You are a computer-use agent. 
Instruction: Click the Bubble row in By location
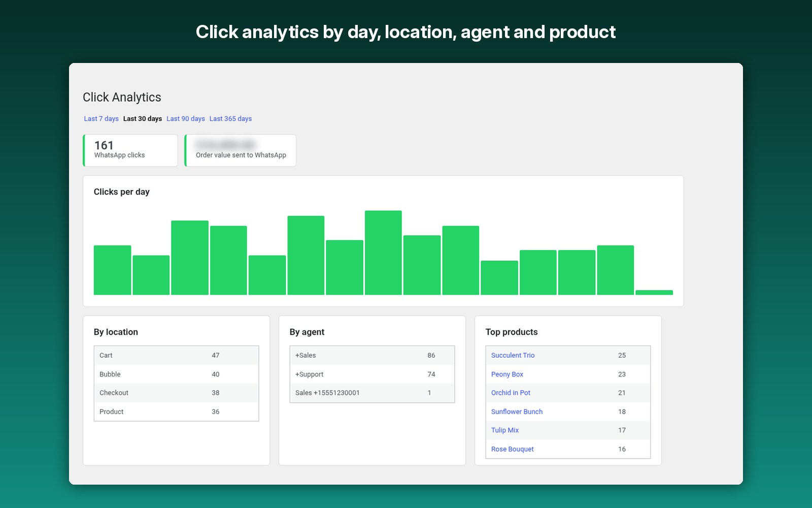pyautogui.click(x=176, y=374)
